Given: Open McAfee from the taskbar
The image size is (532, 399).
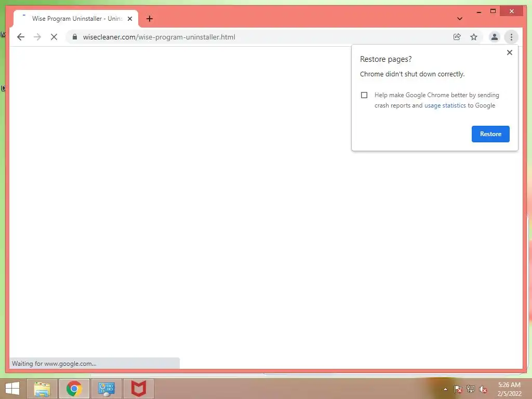Looking at the screenshot, I should [138, 389].
